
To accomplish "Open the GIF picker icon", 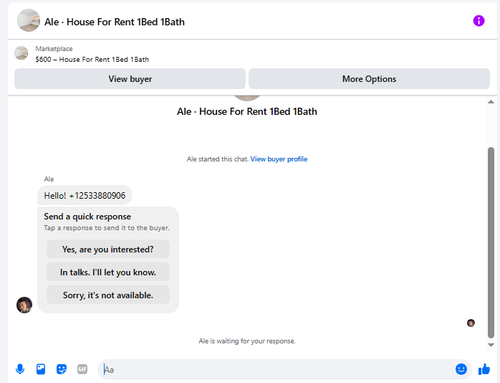I will pyautogui.click(x=82, y=369).
